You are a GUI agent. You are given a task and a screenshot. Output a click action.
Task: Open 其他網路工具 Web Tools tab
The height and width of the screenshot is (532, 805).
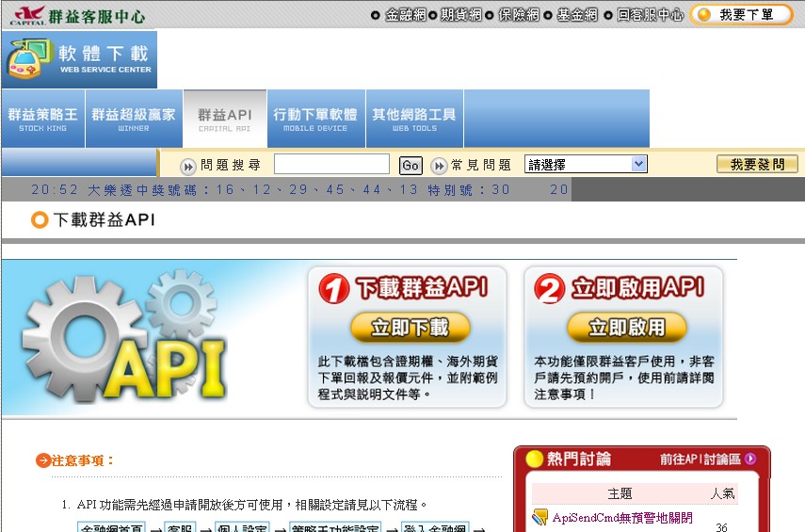414,119
